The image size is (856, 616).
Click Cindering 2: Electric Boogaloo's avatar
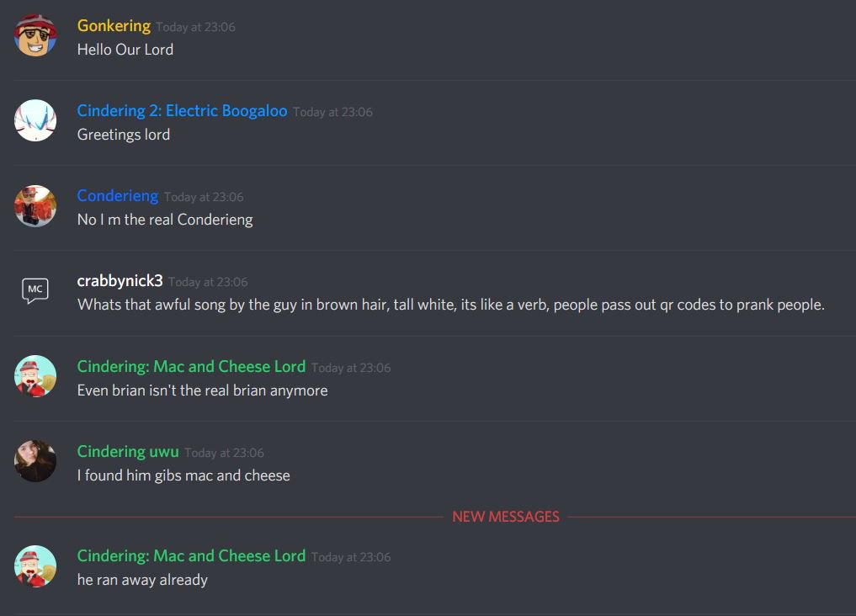(35, 120)
